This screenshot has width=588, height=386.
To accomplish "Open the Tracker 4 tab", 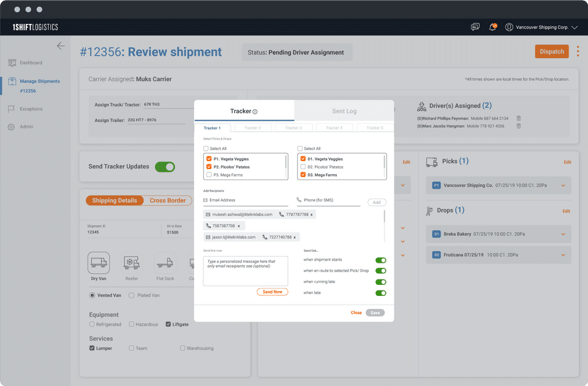I will click(x=334, y=128).
